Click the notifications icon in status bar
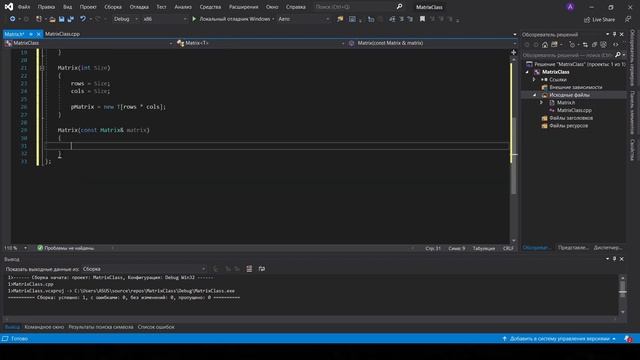Screen dimensions: 640x360 (x=628, y=339)
